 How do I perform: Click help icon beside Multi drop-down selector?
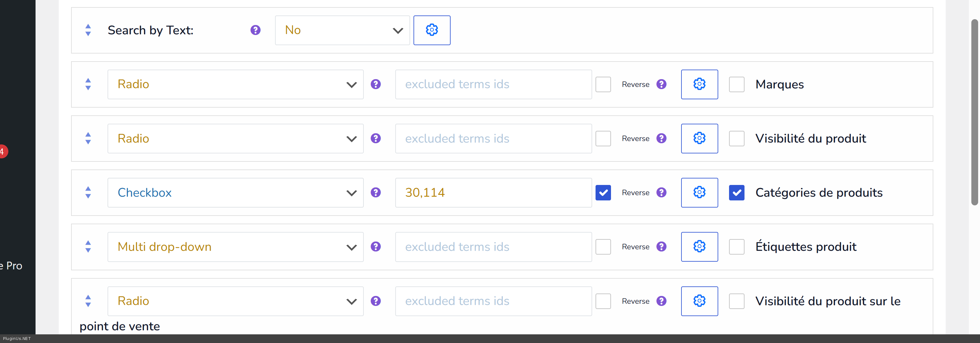coord(376,247)
